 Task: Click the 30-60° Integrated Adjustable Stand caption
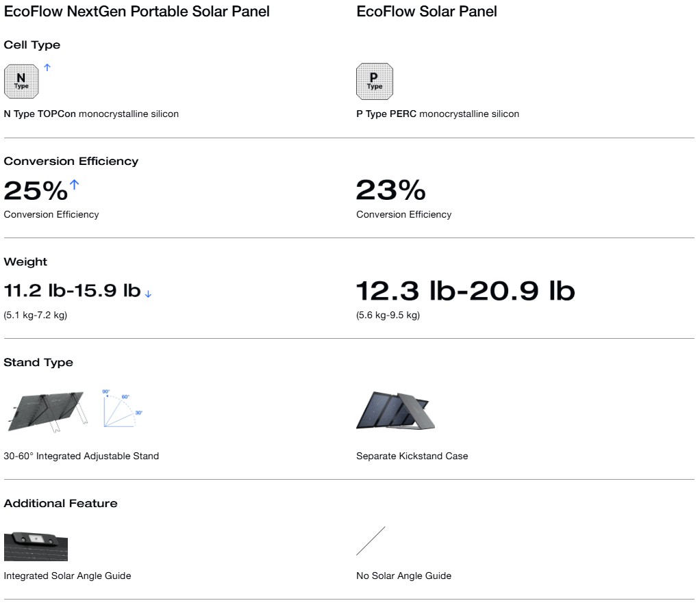click(x=82, y=456)
